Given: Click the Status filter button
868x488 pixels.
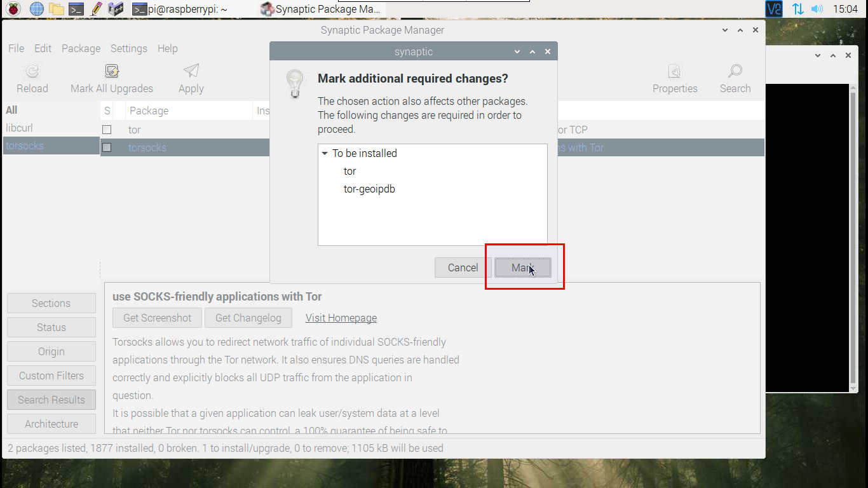Looking at the screenshot, I should (x=51, y=327).
